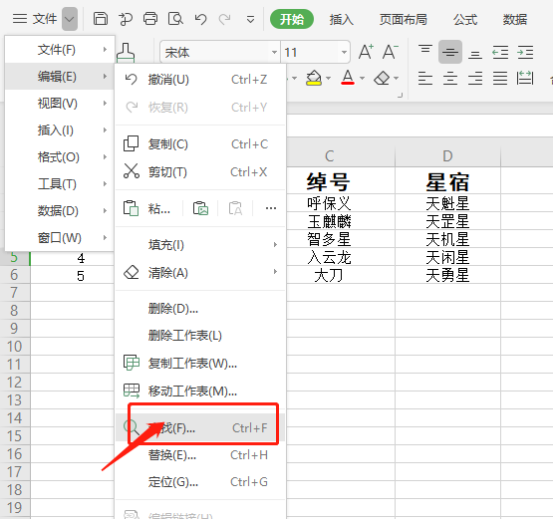Screen dimensions: 554x520
Task: Expand the clear format dropdown arrow
Action: 396,78
